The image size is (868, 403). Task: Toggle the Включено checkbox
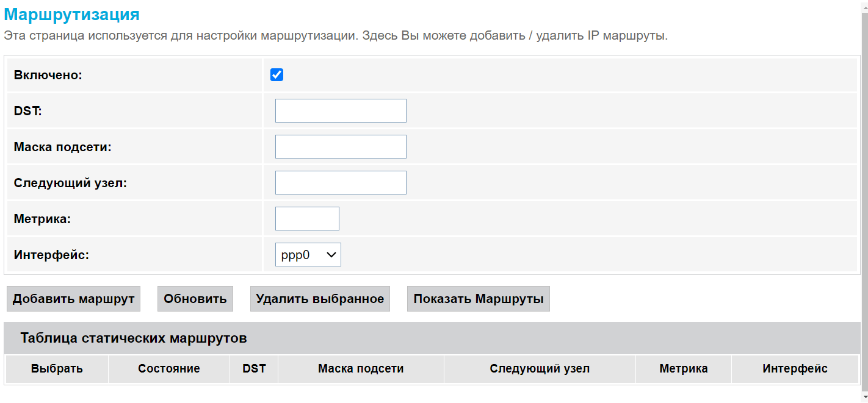(x=277, y=75)
